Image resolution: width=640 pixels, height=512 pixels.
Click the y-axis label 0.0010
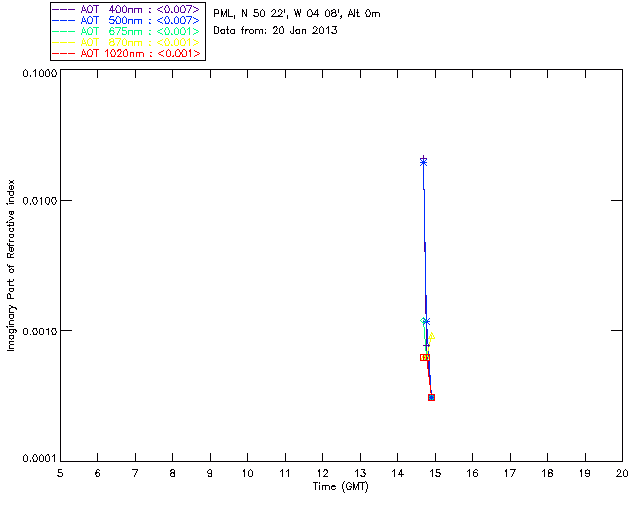coord(39,331)
